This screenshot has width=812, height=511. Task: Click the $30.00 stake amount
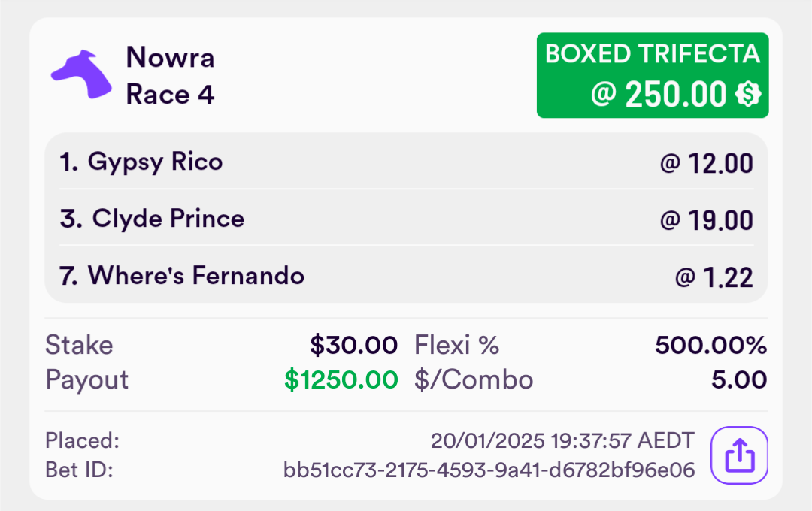click(353, 345)
